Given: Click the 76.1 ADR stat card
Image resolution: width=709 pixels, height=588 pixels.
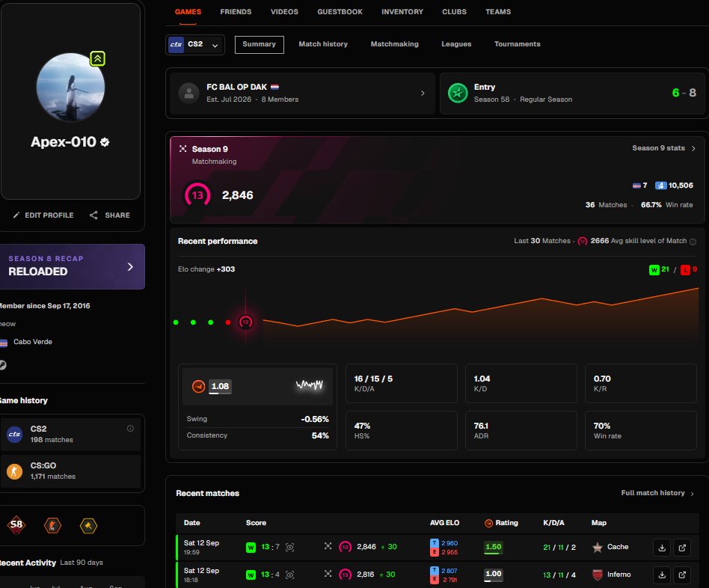Looking at the screenshot, I should pyautogui.click(x=521, y=431).
